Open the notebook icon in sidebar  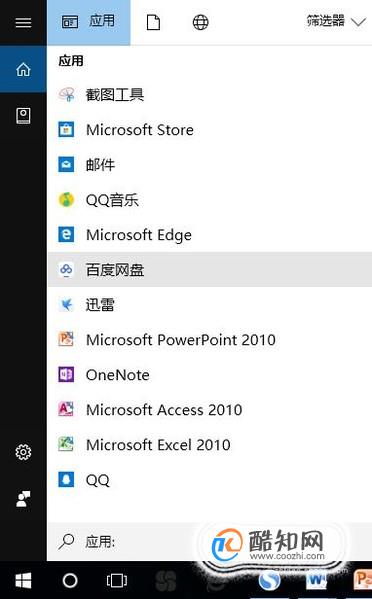pyautogui.click(x=23, y=115)
